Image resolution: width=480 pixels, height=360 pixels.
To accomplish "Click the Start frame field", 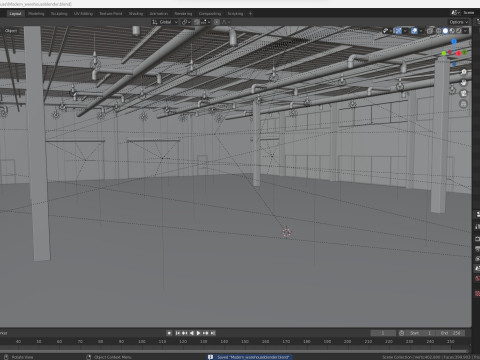I will tap(421, 333).
